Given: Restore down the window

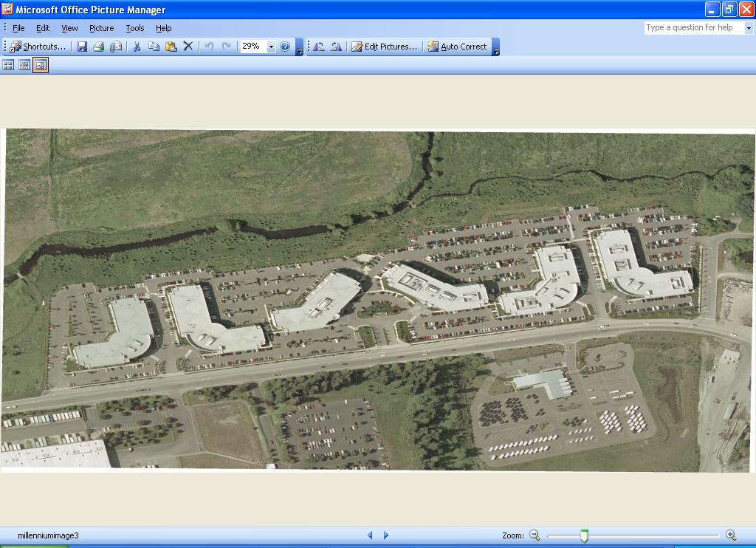Looking at the screenshot, I should pyautogui.click(x=729, y=9).
